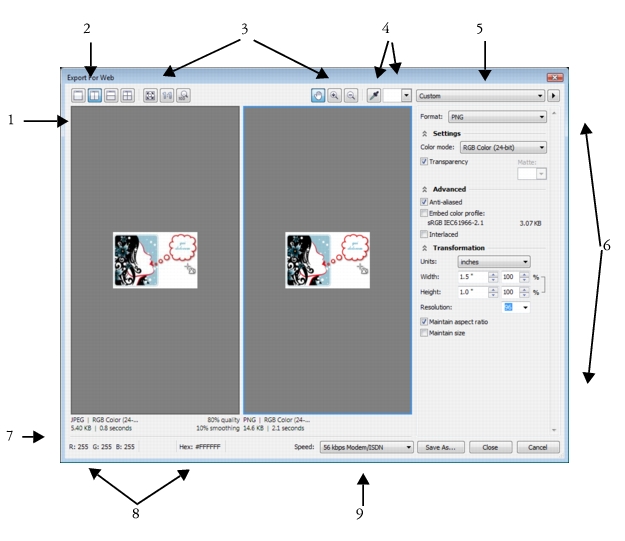
Task: Check the Interlaced option
Action: click(425, 234)
